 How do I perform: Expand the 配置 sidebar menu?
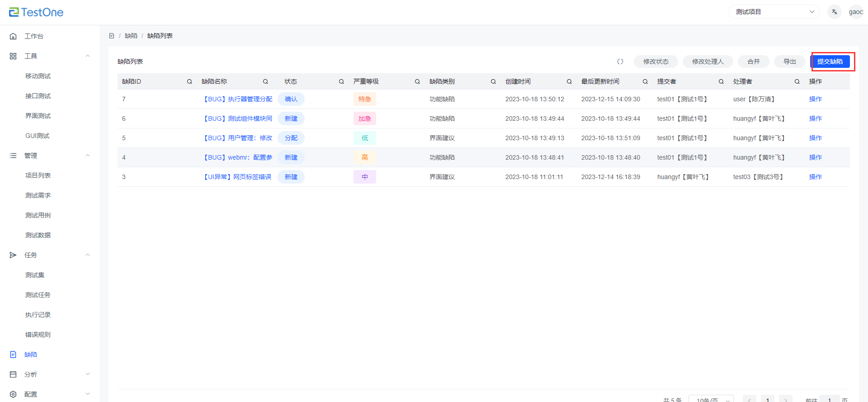click(x=88, y=394)
